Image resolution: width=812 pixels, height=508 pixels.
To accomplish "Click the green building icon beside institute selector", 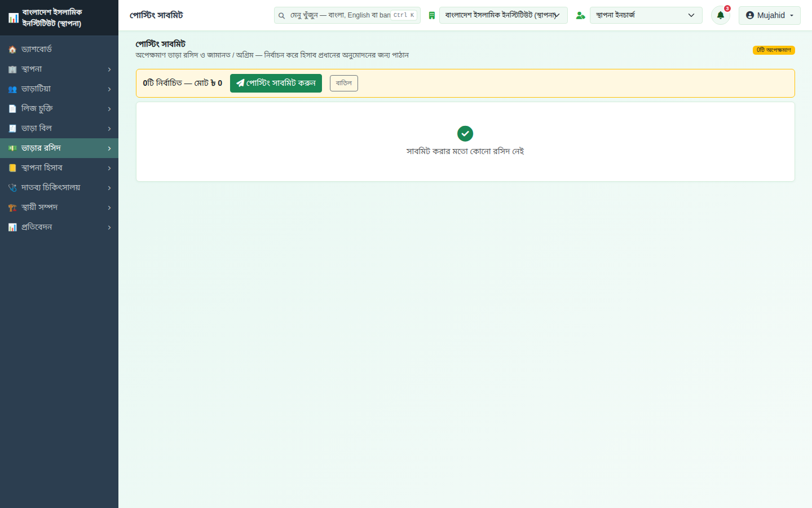I will point(431,15).
